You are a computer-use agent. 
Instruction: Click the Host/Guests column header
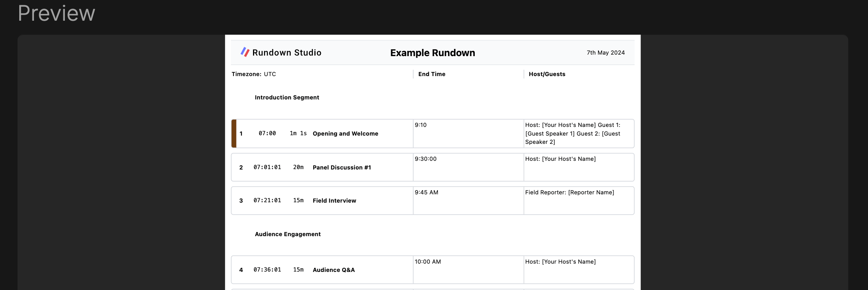(x=547, y=74)
